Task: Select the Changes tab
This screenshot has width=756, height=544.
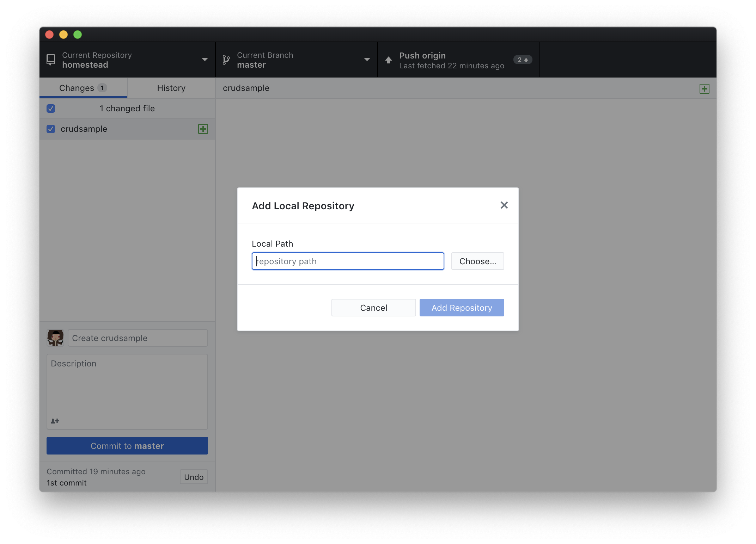Action: click(83, 88)
